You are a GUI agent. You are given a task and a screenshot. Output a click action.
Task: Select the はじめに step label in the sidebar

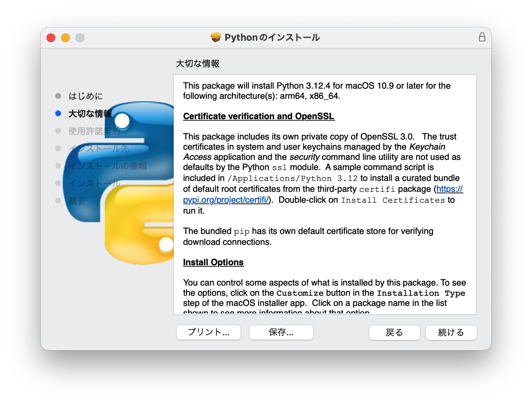pos(86,96)
